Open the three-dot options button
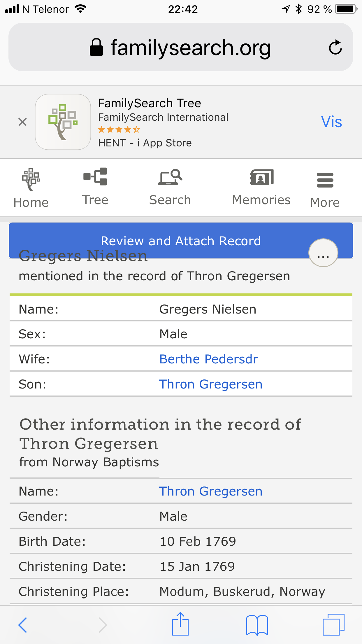 tap(323, 253)
